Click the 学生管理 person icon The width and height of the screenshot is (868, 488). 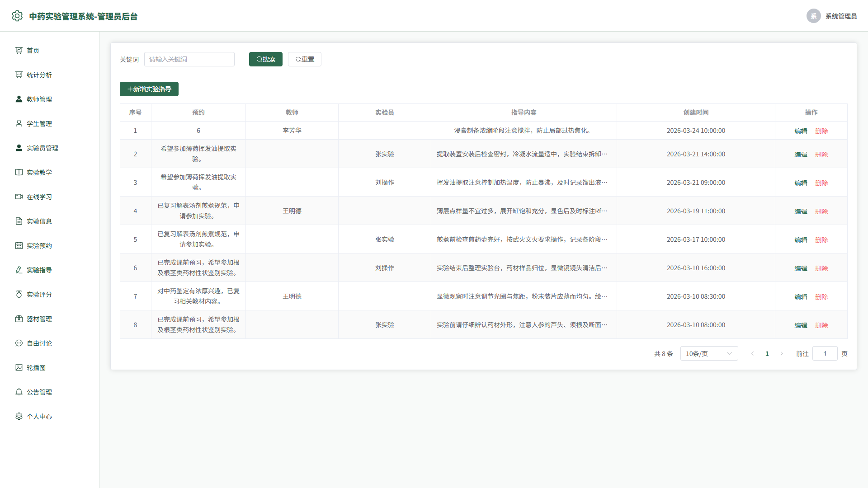(x=19, y=123)
